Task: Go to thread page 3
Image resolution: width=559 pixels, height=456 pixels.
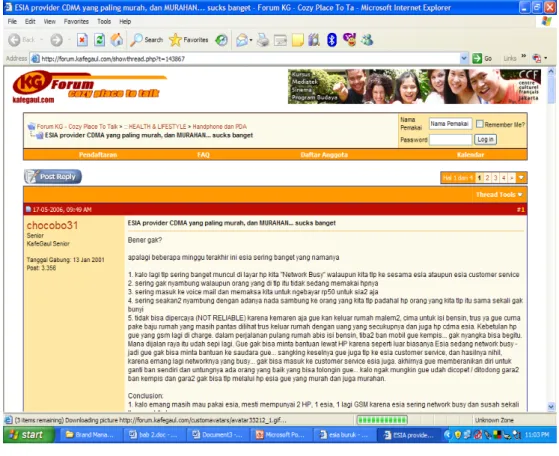Action: (495, 178)
